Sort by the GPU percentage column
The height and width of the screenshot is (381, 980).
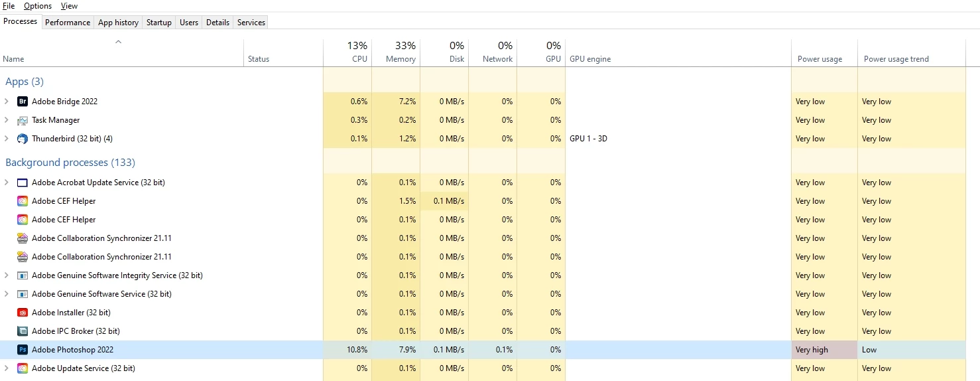(x=541, y=53)
